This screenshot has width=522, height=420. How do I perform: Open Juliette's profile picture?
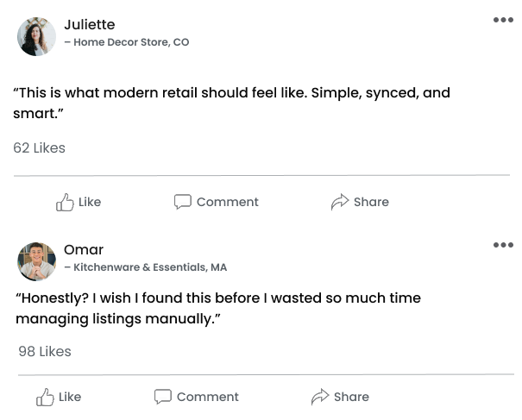pos(36,36)
